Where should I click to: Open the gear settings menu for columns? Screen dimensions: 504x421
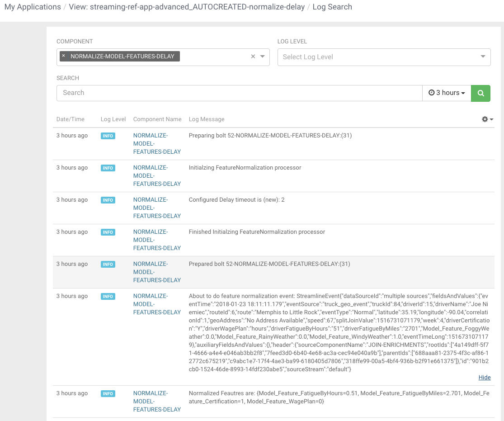coord(487,119)
